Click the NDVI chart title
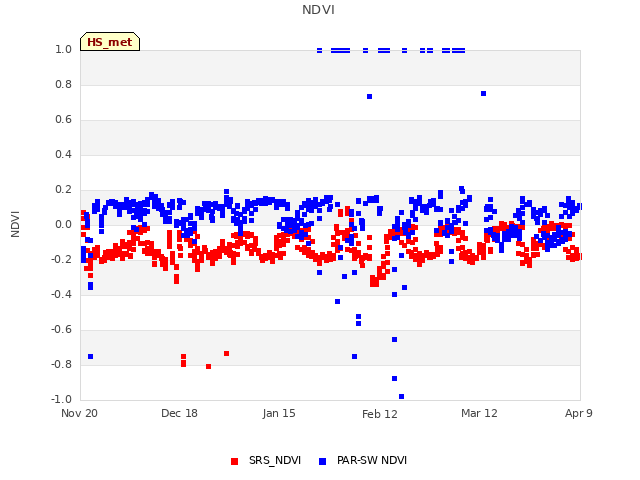The height and width of the screenshot is (480, 640). tap(318, 10)
